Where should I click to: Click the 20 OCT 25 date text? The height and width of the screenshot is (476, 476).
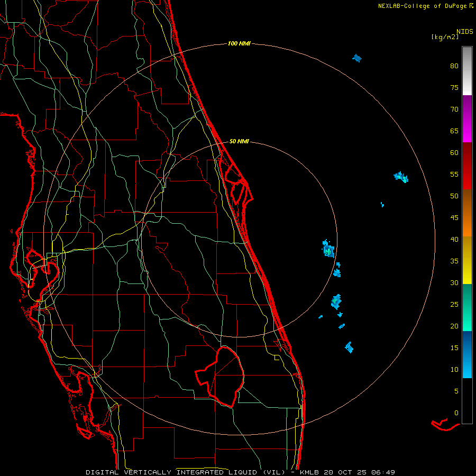pos(345,472)
